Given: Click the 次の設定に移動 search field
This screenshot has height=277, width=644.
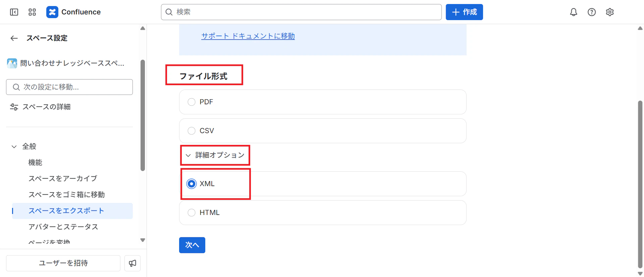Looking at the screenshot, I should [69, 87].
